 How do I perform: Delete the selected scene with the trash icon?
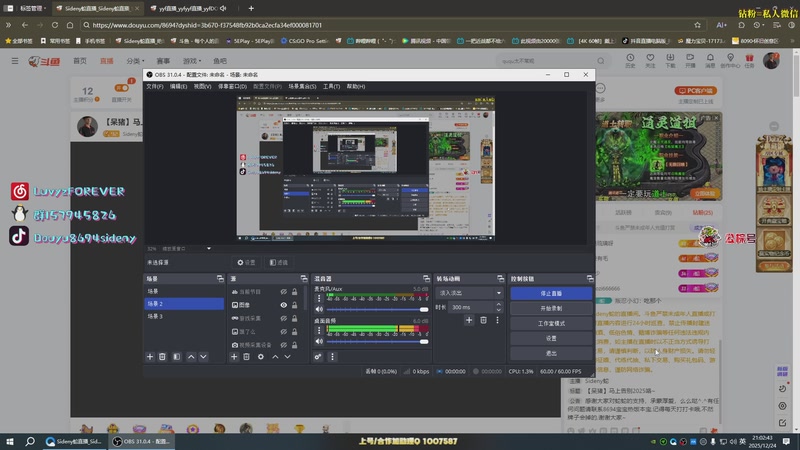point(163,356)
